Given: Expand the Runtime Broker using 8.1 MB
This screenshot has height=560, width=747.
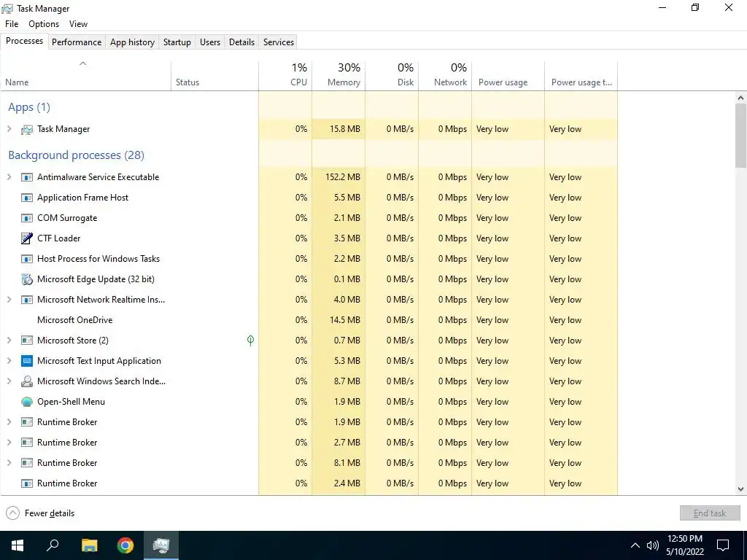Looking at the screenshot, I should (9, 463).
